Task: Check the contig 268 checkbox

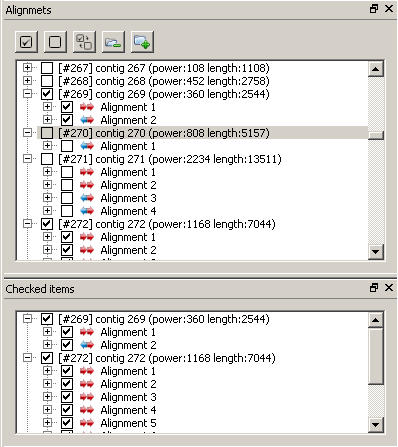Action: pyautogui.click(x=47, y=81)
